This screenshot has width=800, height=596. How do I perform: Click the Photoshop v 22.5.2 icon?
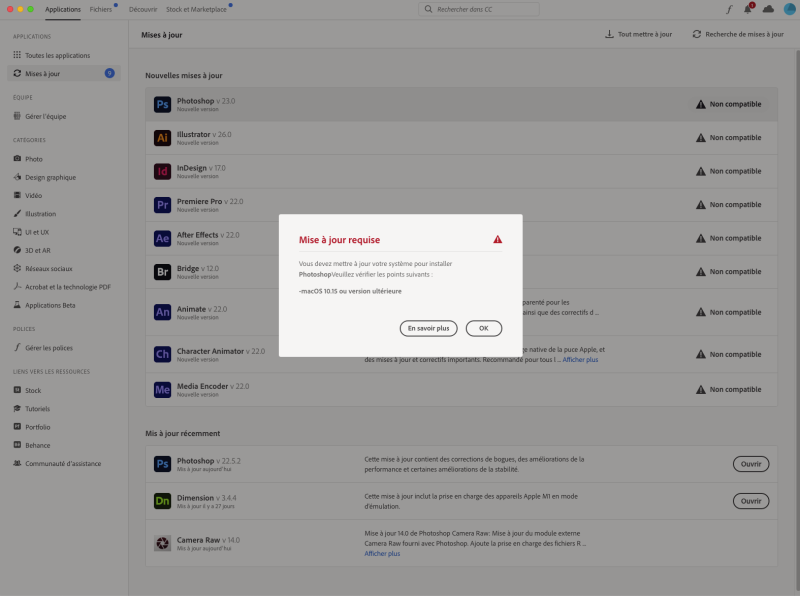coord(162,464)
